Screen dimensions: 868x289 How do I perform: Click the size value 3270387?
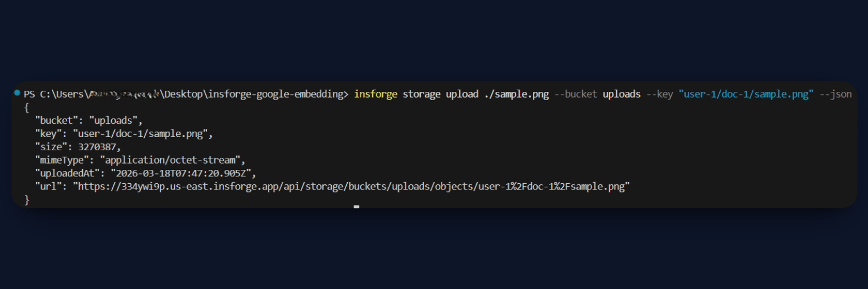coord(99,147)
